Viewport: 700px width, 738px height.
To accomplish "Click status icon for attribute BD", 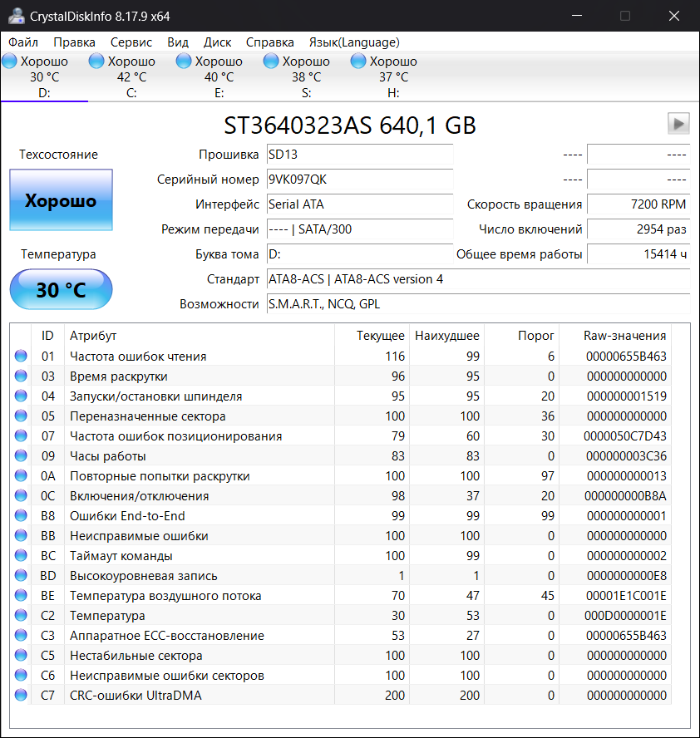I will 21,575.
